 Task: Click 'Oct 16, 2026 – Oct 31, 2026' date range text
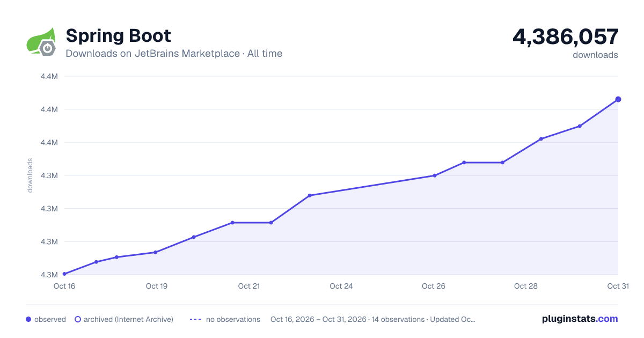318,319
